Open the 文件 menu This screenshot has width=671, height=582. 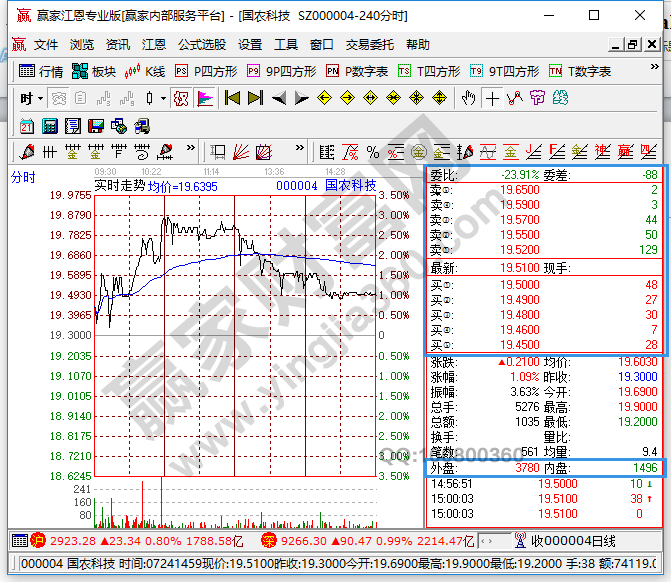click(x=46, y=45)
